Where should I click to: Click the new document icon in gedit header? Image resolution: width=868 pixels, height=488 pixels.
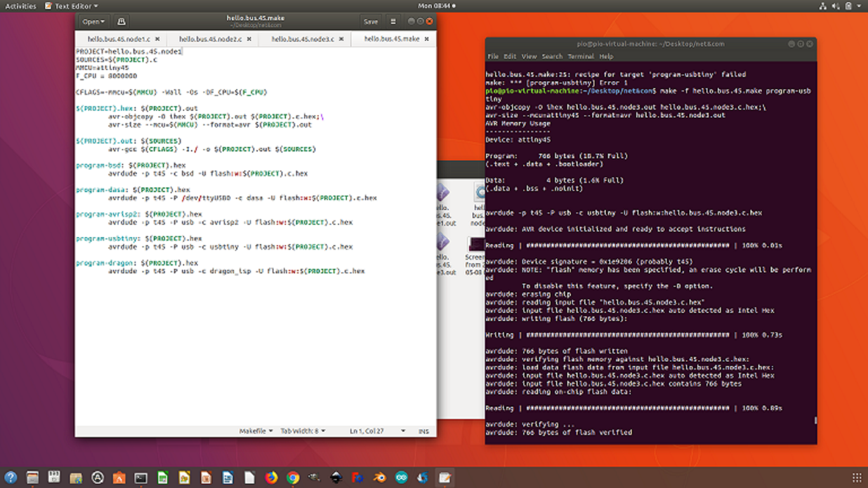tap(121, 21)
